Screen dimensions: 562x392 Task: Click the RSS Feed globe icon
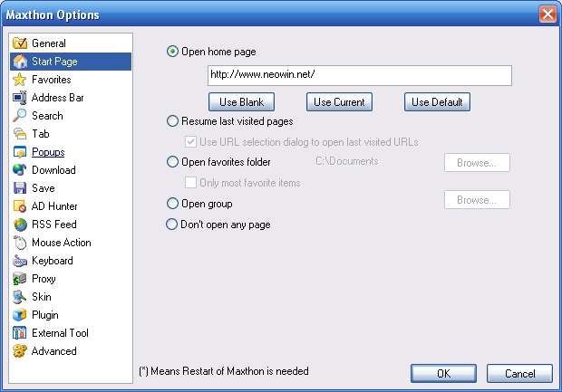pos(20,225)
